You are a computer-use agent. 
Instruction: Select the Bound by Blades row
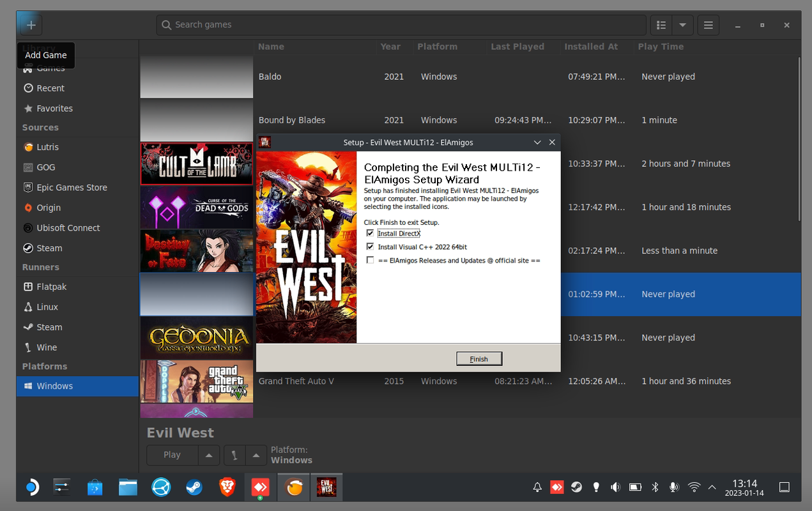(x=470, y=120)
